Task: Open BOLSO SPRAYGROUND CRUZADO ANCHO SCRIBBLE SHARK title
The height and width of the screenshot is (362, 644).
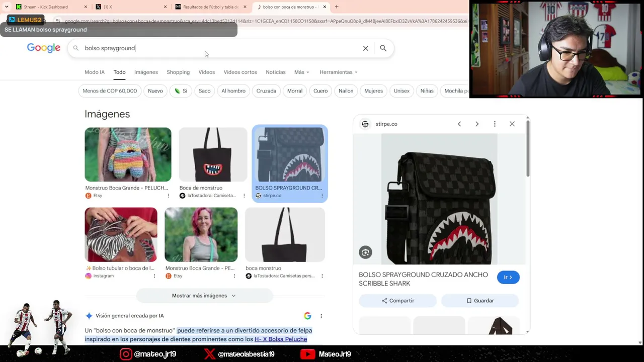Action: pos(423,279)
